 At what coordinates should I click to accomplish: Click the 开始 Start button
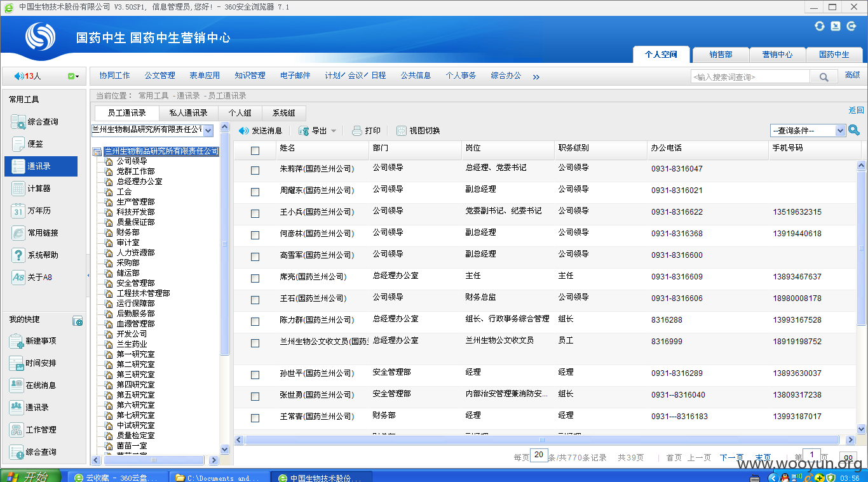click(x=31, y=476)
